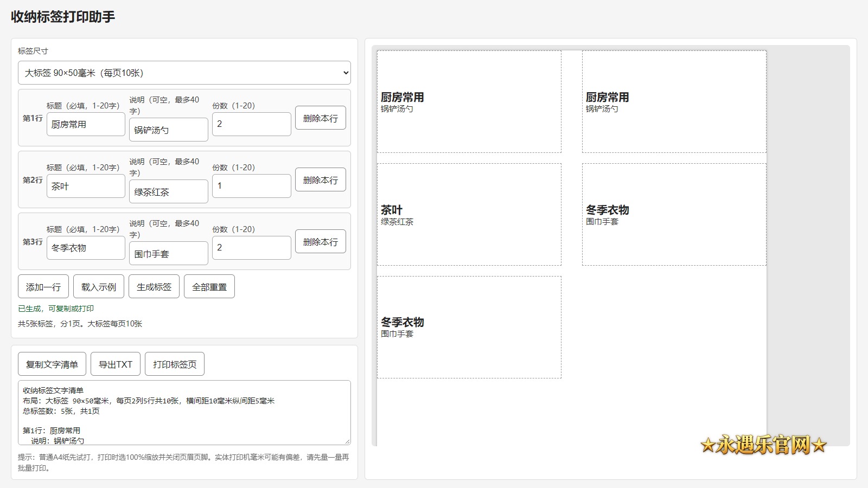Delete row 3 with 删除本行
This screenshot has width=868, height=488.
321,241
